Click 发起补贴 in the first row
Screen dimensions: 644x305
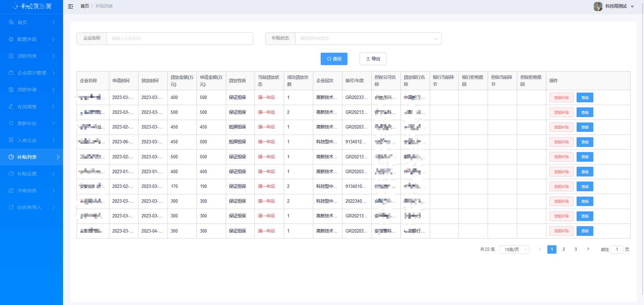click(x=561, y=98)
